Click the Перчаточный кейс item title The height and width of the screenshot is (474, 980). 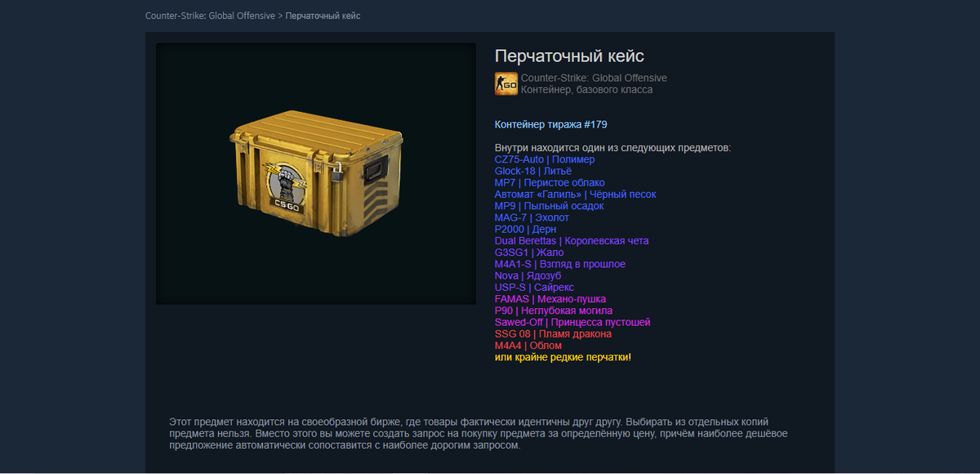coord(569,56)
